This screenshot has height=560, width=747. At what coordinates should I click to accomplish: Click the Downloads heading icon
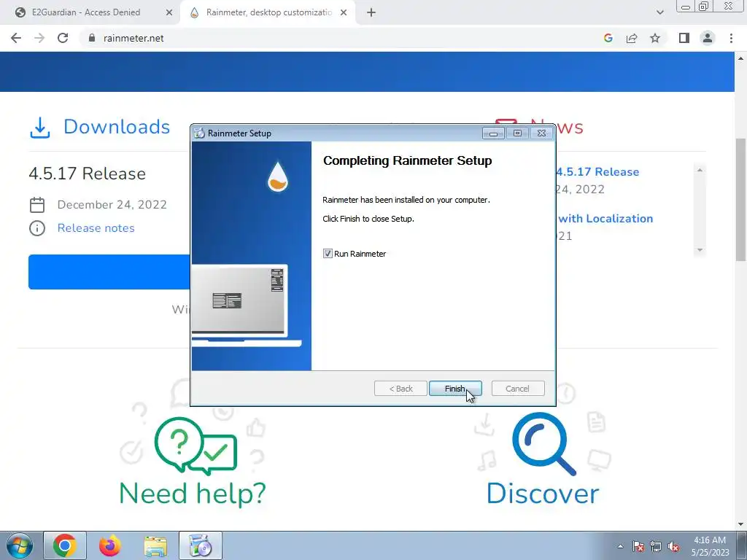point(40,128)
